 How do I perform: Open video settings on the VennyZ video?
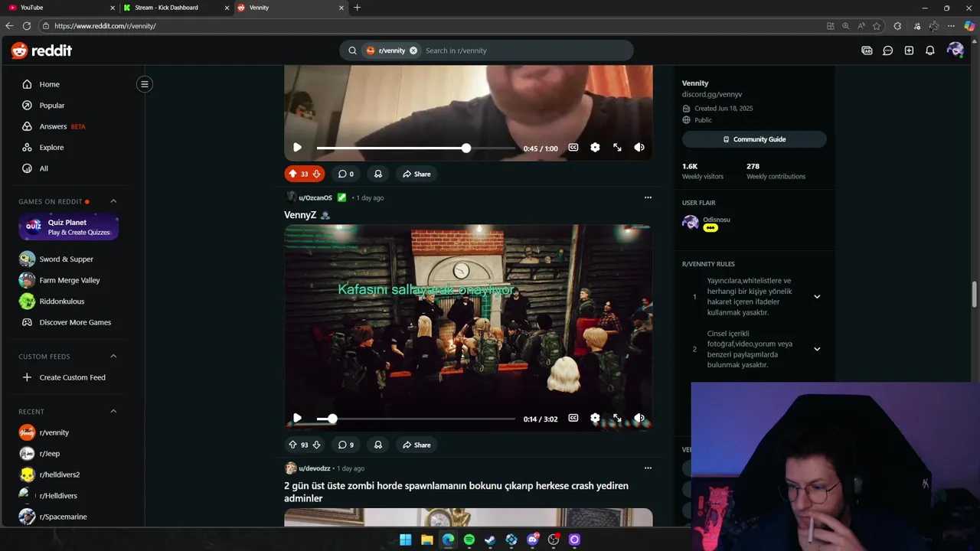click(x=595, y=419)
